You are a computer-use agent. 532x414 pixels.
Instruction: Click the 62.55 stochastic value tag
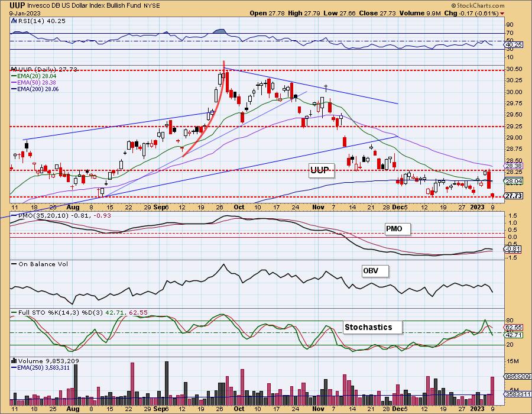click(x=514, y=328)
